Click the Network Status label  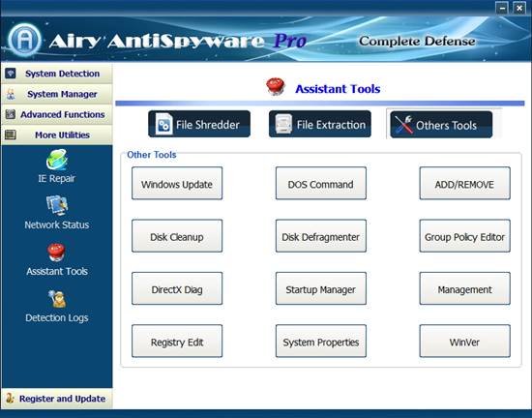tap(57, 224)
